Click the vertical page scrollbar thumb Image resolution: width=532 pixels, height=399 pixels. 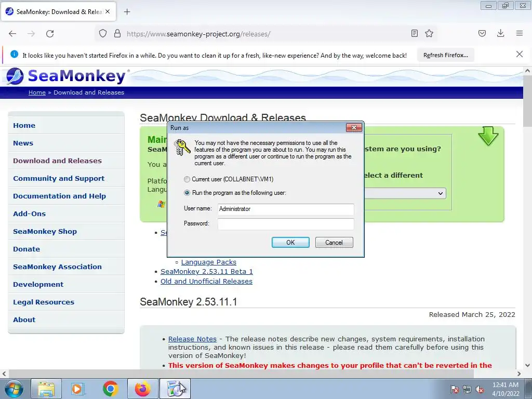point(527,101)
